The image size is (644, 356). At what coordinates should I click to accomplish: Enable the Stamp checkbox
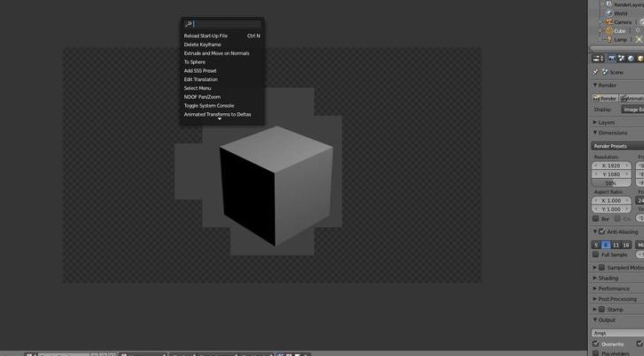point(602,310)
